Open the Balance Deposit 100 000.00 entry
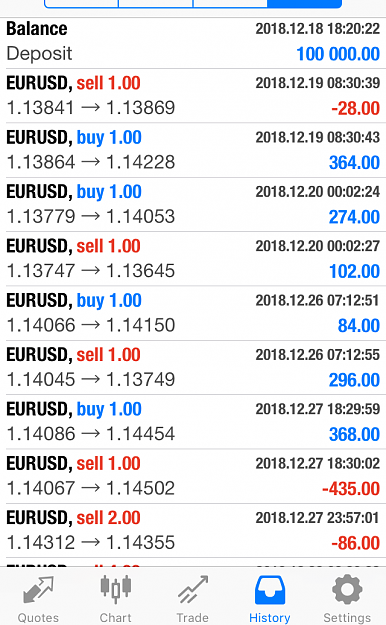The image size is (386, 625). point(193,42)
